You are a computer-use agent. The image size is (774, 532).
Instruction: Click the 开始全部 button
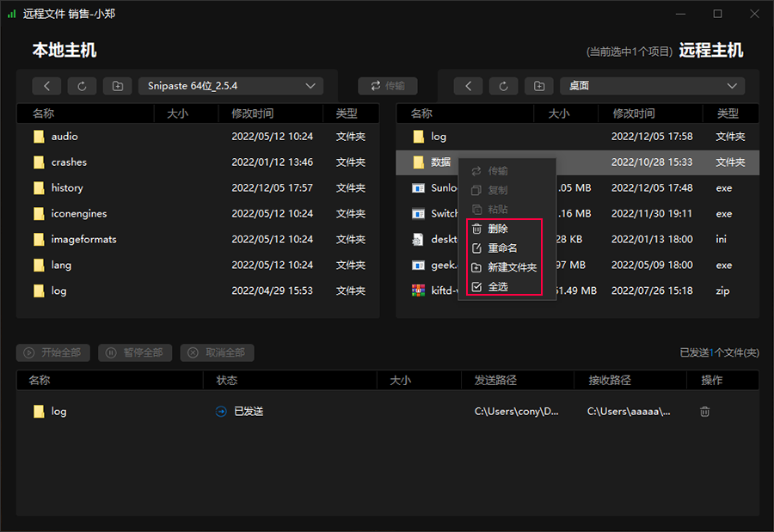click(x=52, y=352)
